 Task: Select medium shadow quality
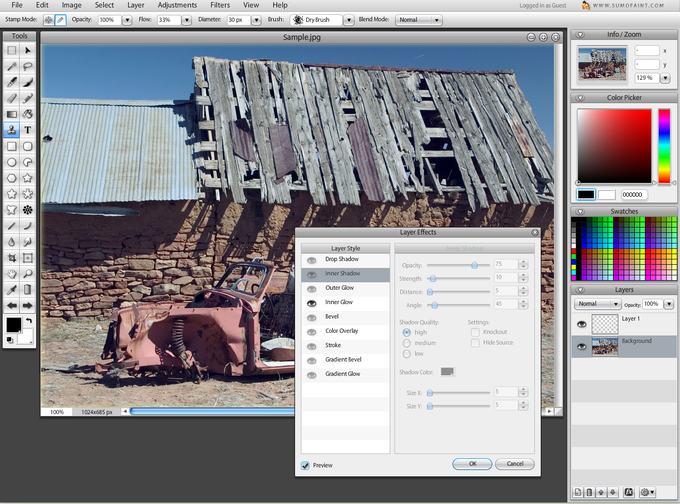(x=406, y=343)
